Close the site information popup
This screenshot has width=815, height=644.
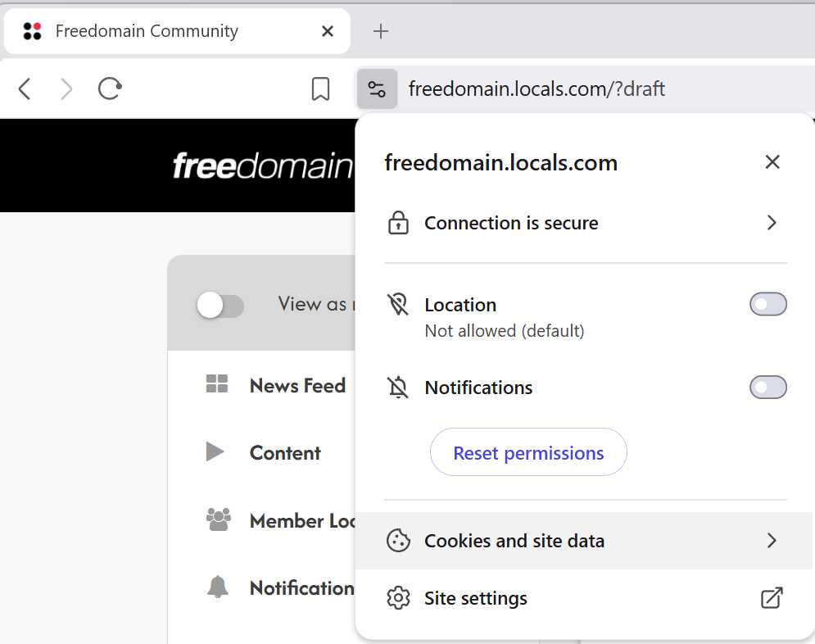coord(772,162)
